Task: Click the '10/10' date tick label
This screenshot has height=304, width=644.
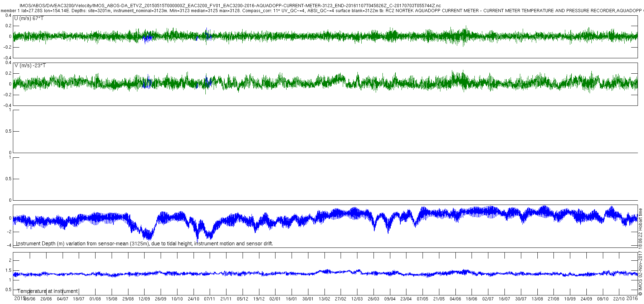Action: click(177, 299)
